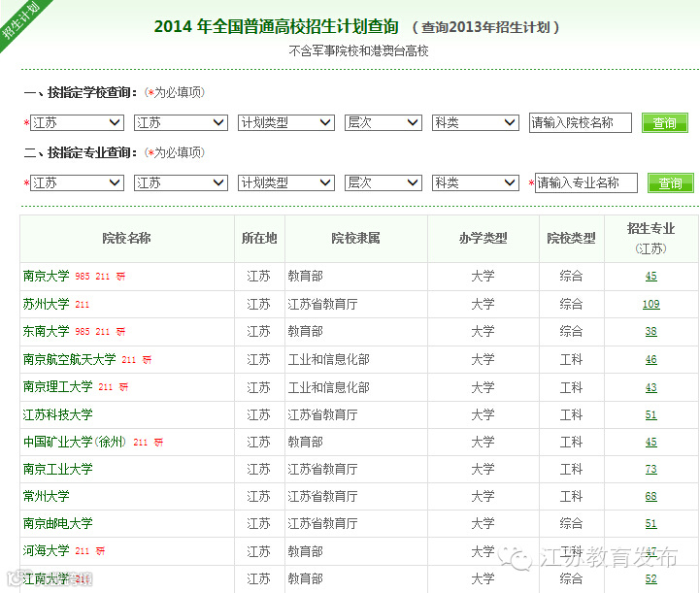Image resolution: width=700 pixels, height=593 pixels.
Task: Focus the 请输入专业名称 input field
Action: pyautogui.click(x=586, y=182)
